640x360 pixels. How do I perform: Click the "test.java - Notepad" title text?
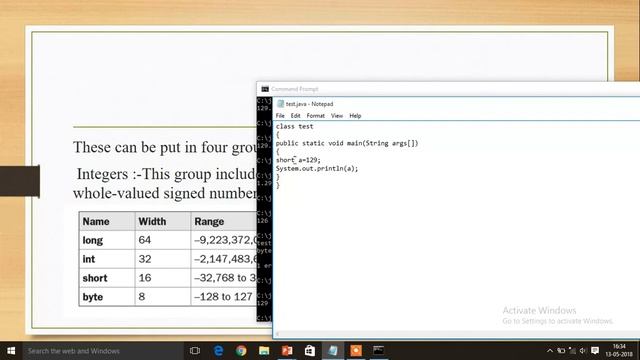309,104
